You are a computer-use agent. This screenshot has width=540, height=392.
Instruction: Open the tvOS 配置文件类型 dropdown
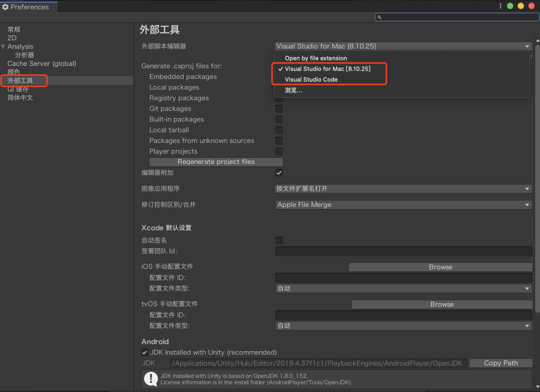(x=403, y=326)
